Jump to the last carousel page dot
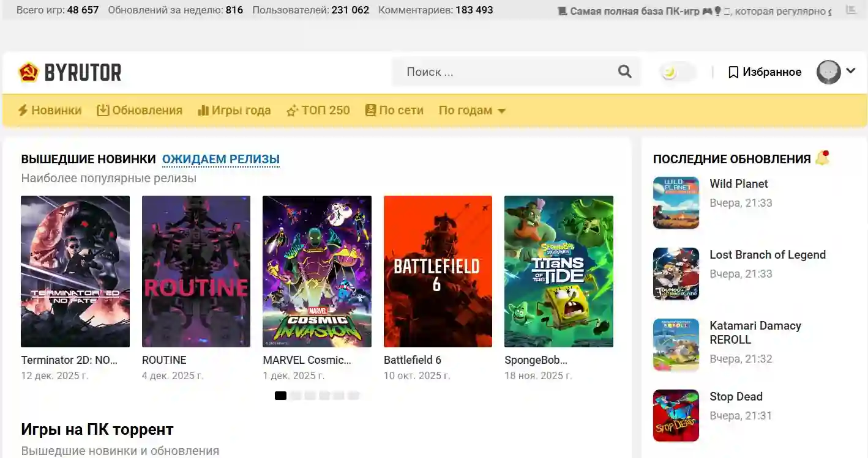The image size is (868, 458). tap(353, 396)
